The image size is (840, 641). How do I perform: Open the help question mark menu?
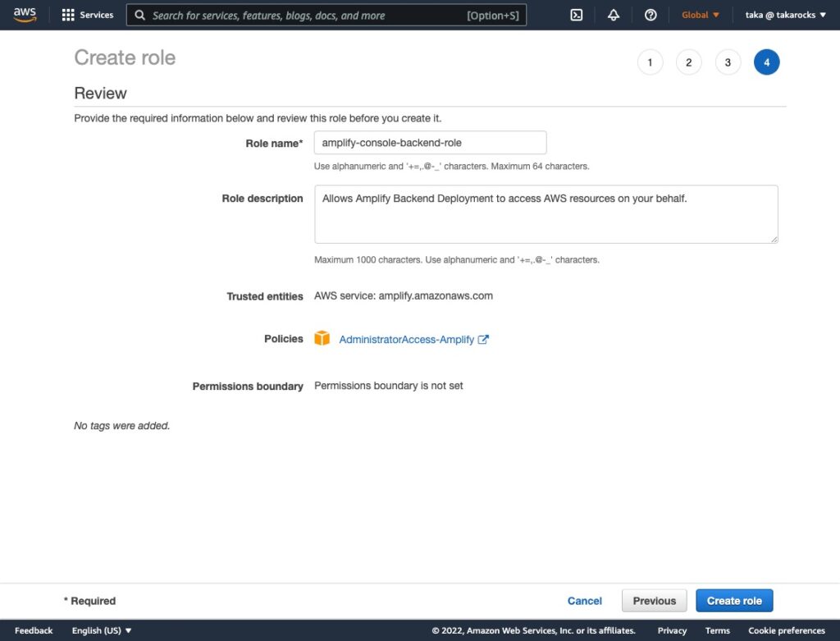651,15
